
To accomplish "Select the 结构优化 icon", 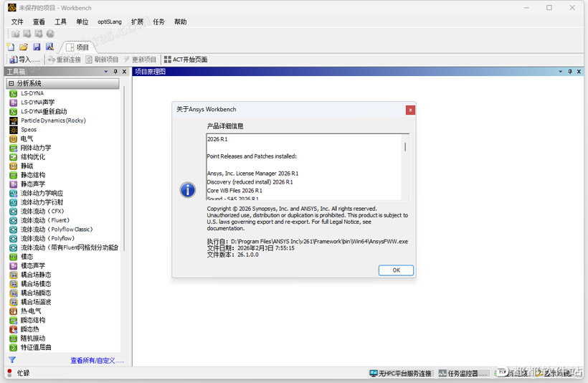I will pos(13,157).
